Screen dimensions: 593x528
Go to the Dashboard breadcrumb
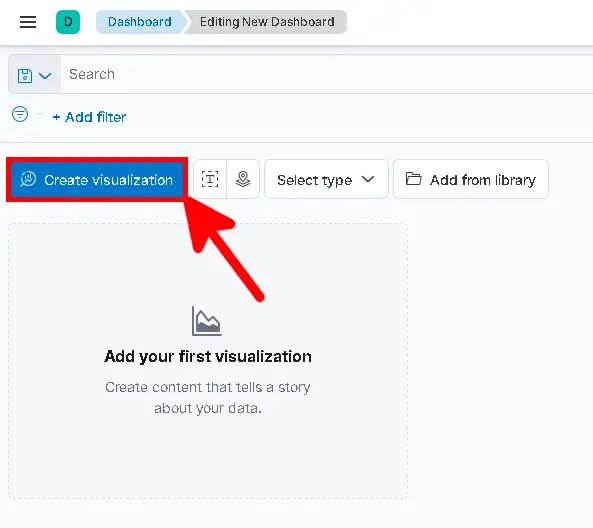click(x=140, y=22)
